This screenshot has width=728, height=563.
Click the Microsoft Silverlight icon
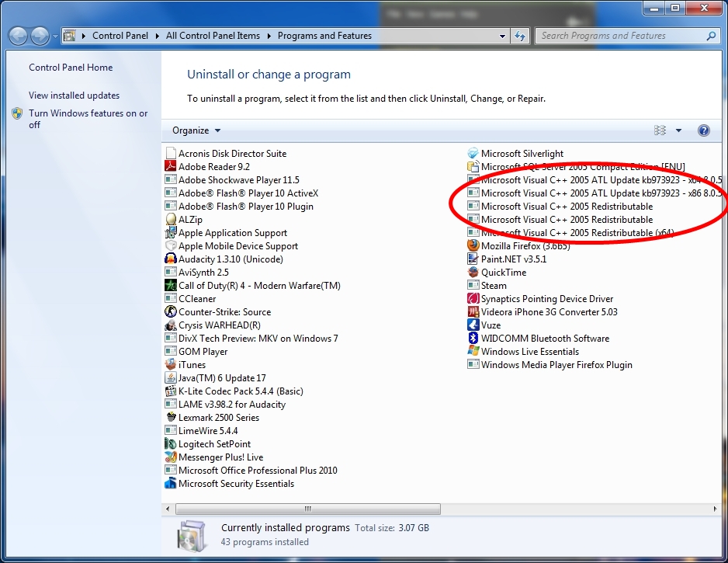tap(473, 153)
